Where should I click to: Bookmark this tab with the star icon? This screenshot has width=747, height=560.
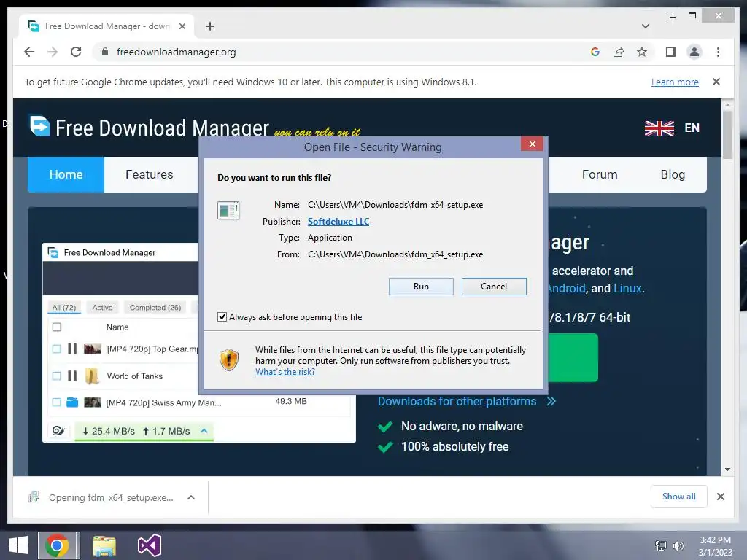click(642, 52)
